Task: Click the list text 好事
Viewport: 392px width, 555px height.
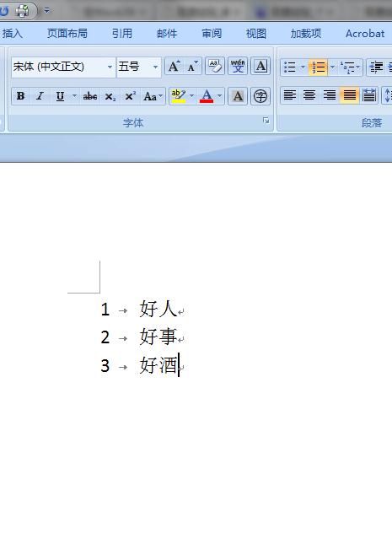Action: (x=158, y=337)
